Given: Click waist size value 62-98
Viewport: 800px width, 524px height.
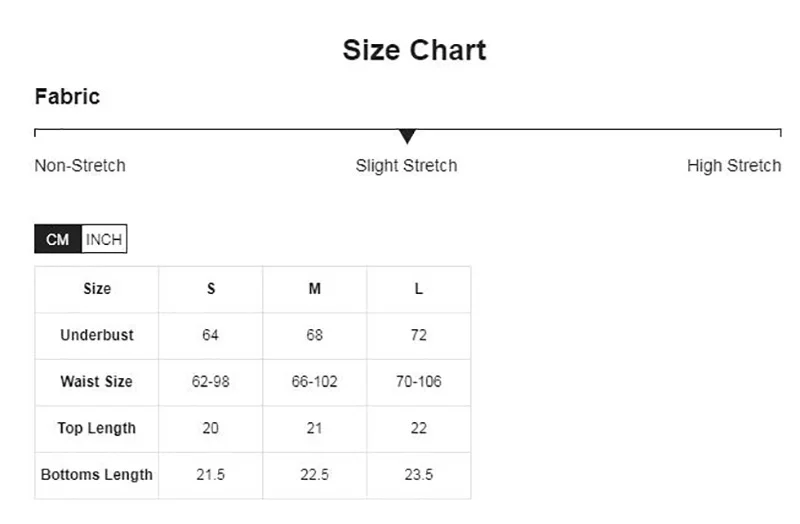Looking at the screenshot, I should 211,382.
